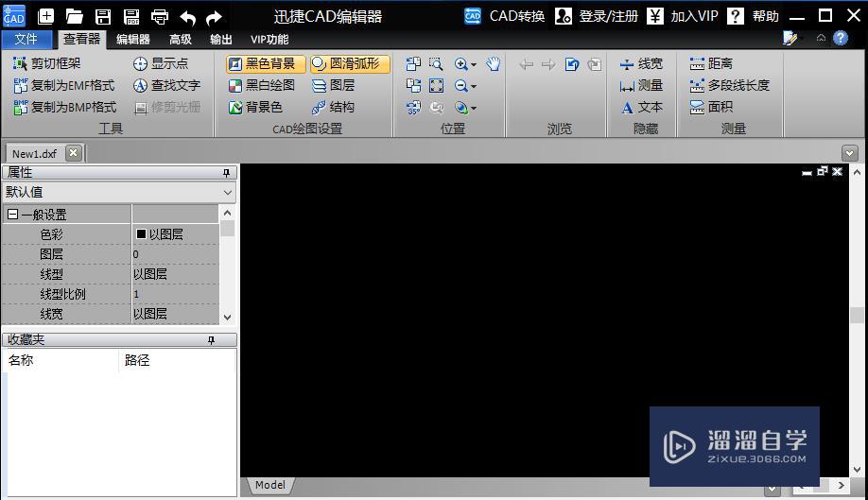Image resolution: width=868 pixels, height=500 pixels.
Task: Pin the 属性 properties panel
Action: click(226, 173)
